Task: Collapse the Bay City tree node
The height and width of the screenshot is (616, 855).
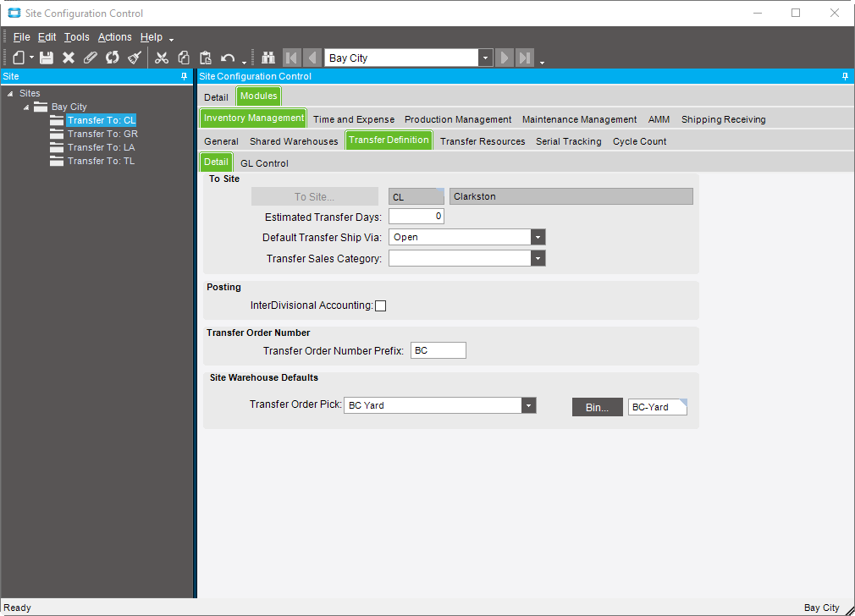Action: pos(25,107)
